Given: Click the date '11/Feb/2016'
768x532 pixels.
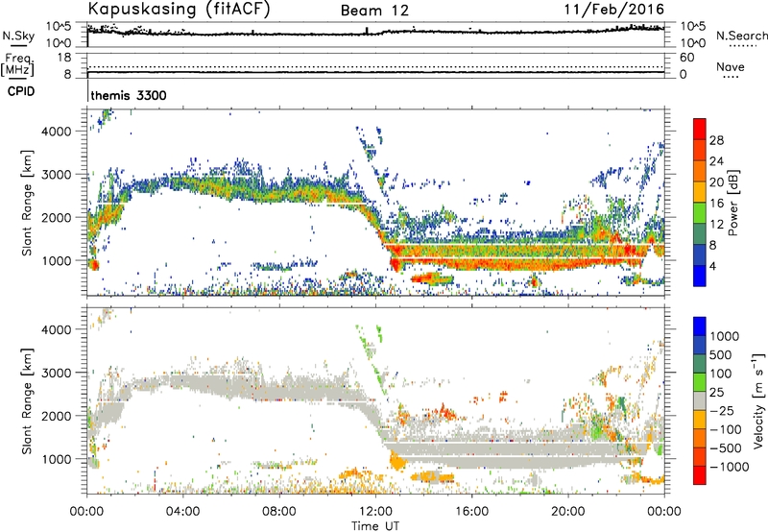Looking at the screenshot, I should pyautogui.click(x=614, y=10).
